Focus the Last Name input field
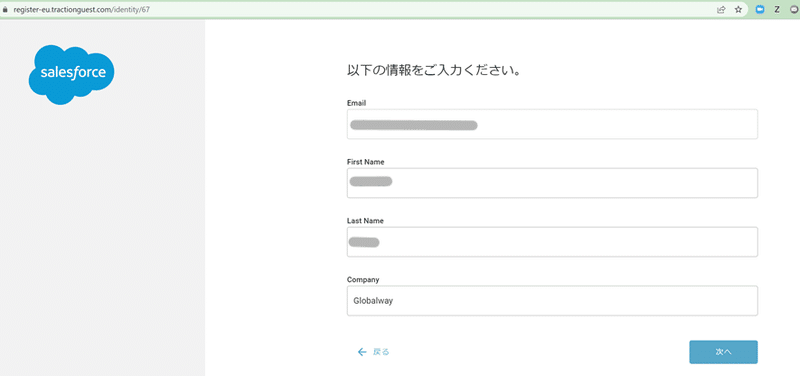 click(552, 242)
